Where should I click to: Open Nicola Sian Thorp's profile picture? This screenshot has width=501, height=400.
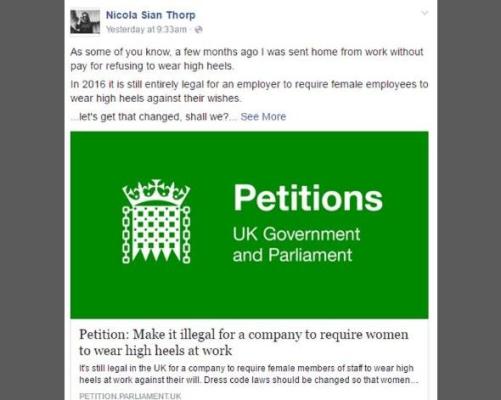coord(85,22)
